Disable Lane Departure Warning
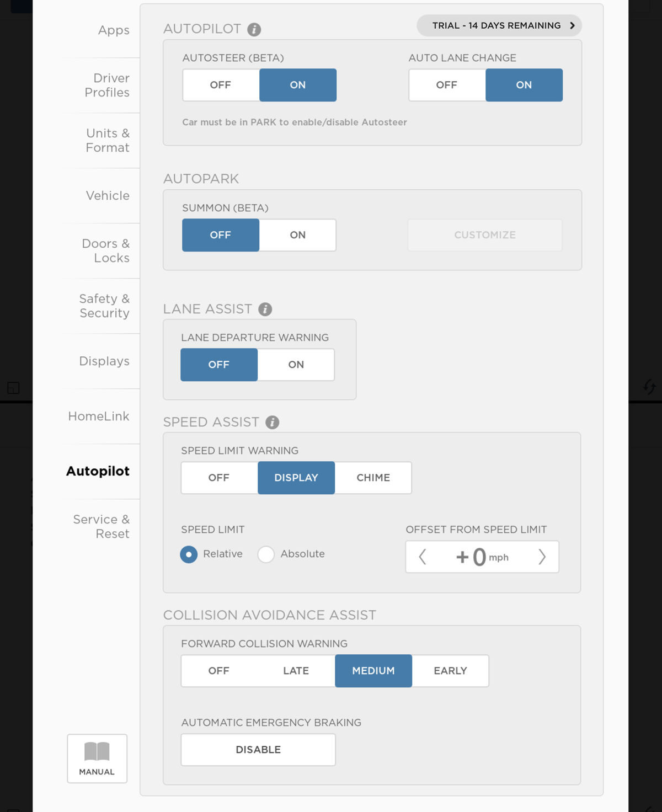The width and height of the screenshot is (662, 812). pyautogui.click(x=219, y=365)
